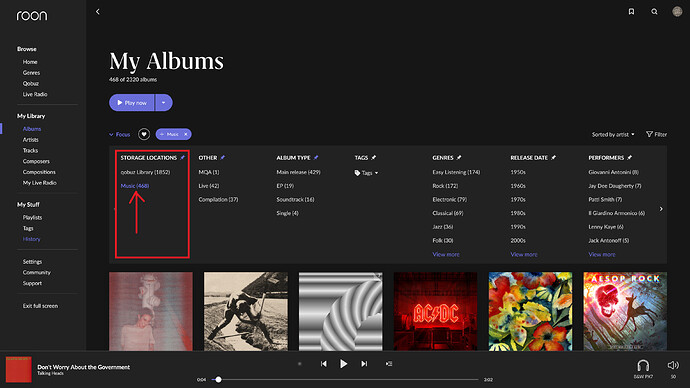
Task: Open Community link in sidebar
Action: tap(37, 273)
